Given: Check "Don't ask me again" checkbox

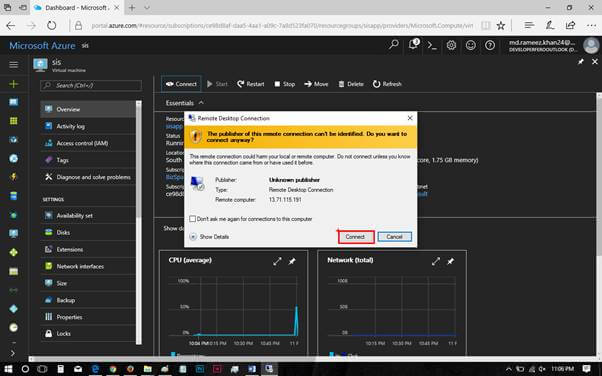Looking at the screenshot, I should tap(192, 219).
